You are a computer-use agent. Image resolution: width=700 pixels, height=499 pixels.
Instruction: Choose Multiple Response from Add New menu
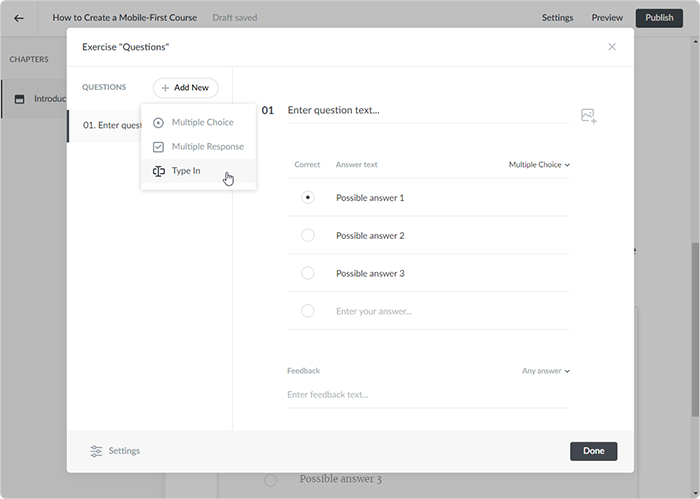click(198, 146)
